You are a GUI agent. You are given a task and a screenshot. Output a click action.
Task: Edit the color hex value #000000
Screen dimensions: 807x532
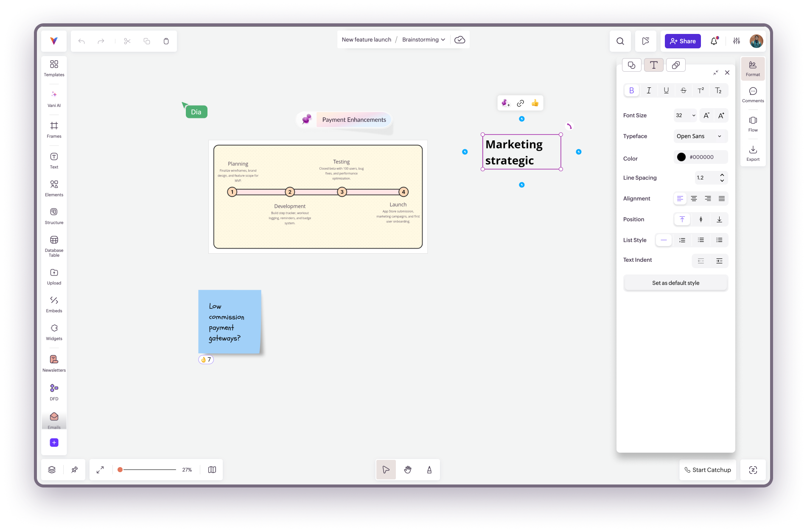tap(702, 157)
